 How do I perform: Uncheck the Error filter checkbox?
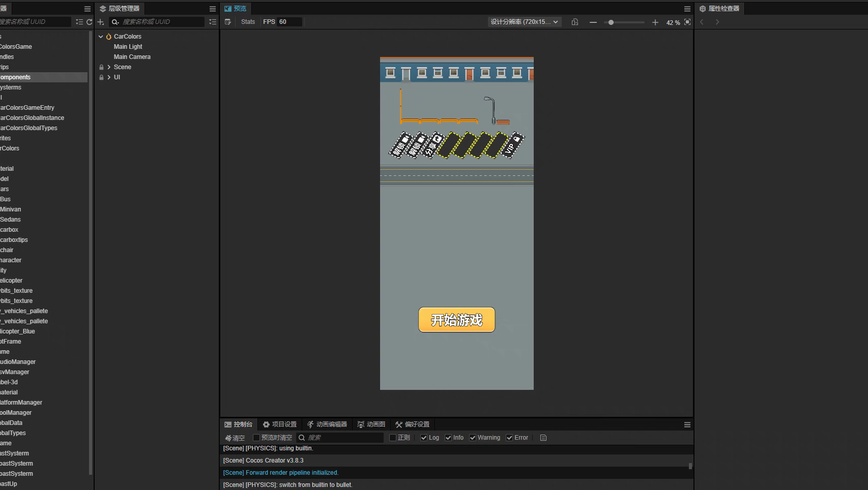(509, 438)
